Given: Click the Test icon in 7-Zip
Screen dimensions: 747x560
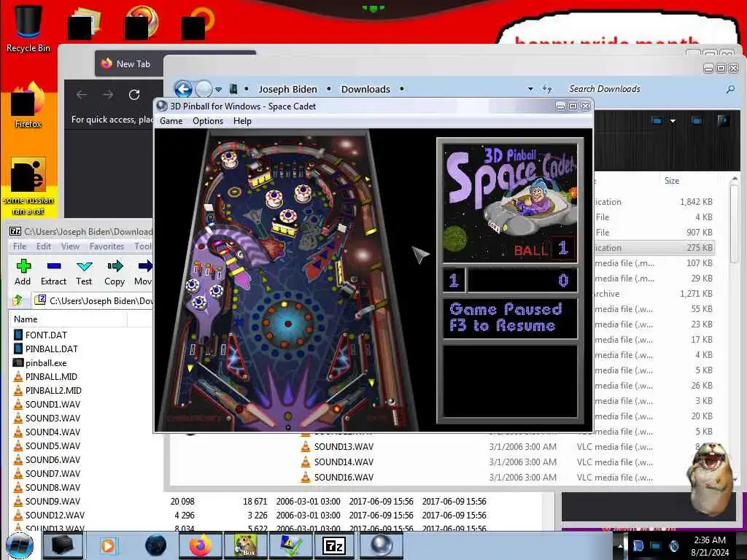Looking at the screenshot, I should pos(85,266).
